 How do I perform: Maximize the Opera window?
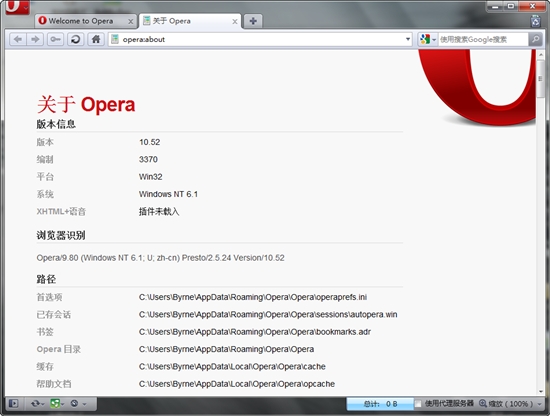[511, 6]
